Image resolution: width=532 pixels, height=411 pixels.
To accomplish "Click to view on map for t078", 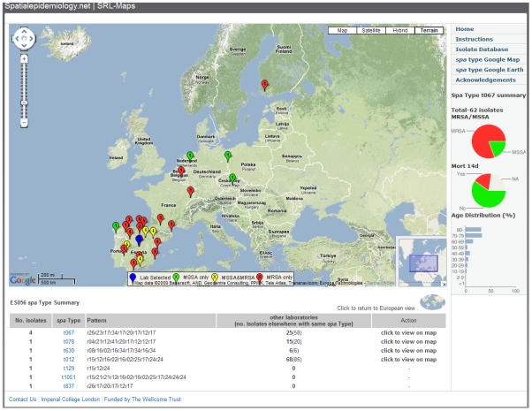I will tap(408, 341).
